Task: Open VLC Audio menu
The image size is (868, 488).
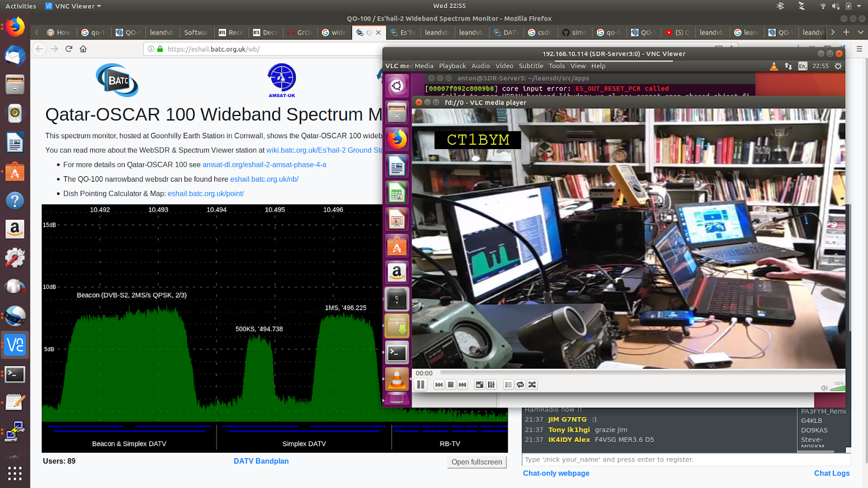Action: 481,66
